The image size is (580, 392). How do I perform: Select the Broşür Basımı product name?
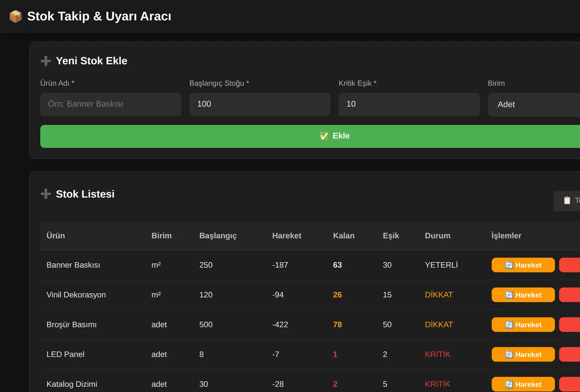coord(72,325)
